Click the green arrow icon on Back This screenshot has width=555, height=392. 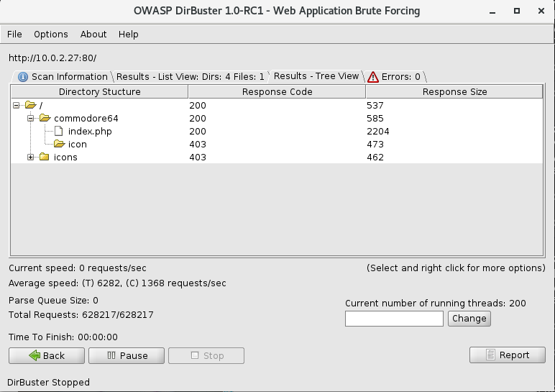(x=35, y=355)
